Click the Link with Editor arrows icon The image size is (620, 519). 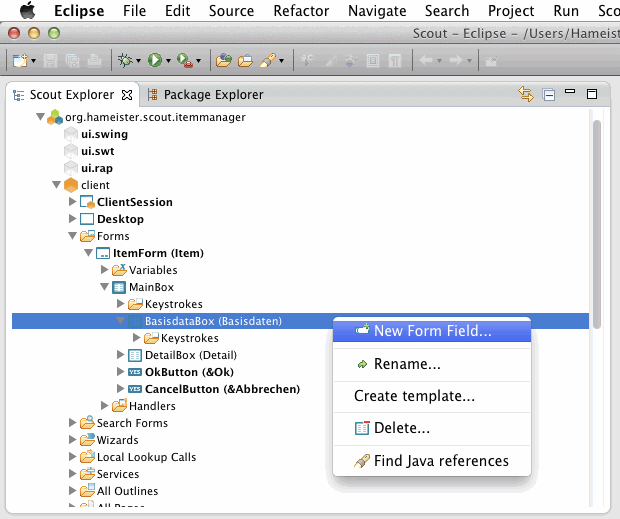tap(526, 95)
